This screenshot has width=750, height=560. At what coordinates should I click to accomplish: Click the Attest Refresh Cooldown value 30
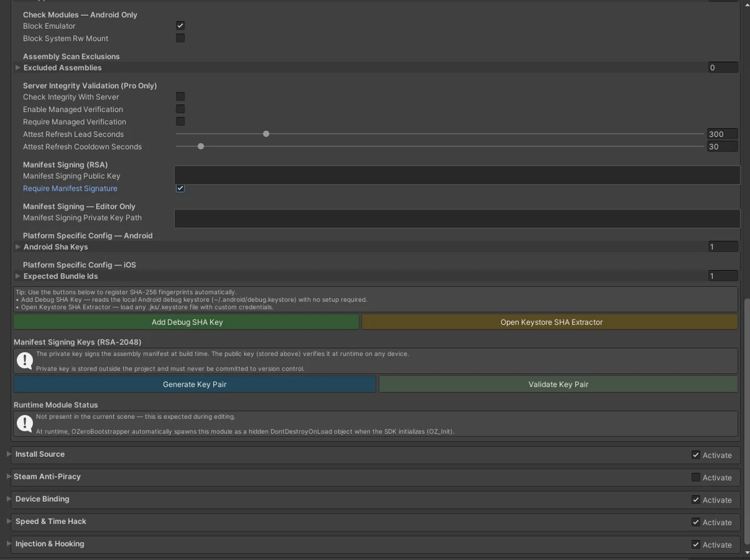point(722,146)
